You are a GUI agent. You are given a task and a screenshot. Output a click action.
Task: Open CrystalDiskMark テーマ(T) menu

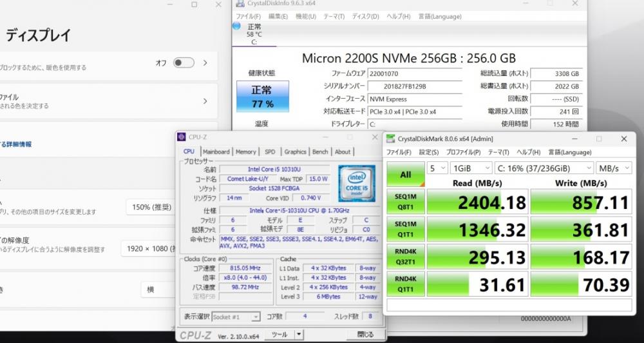[x=498, y=152]
